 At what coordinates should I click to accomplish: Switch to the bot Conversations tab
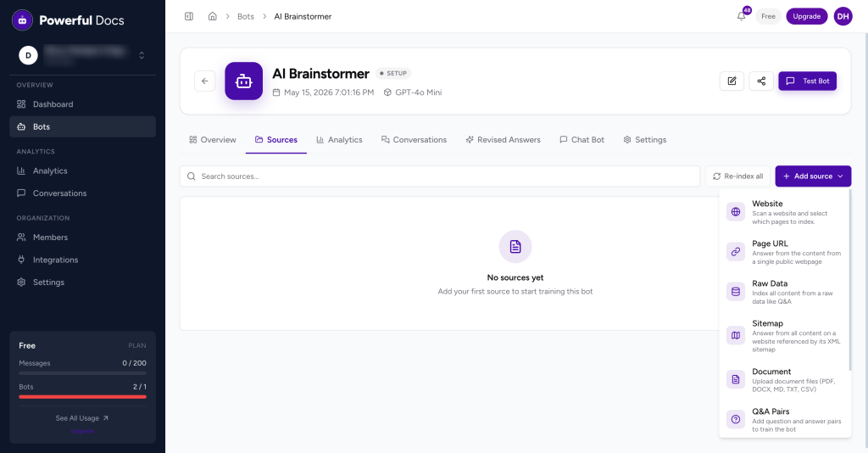pyautogui.click(x=414, y=140)
